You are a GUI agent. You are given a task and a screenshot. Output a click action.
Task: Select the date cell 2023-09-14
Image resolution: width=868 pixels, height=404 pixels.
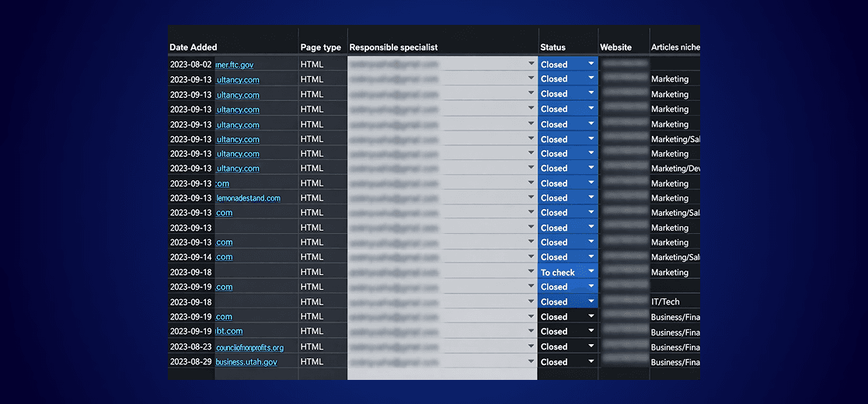[190, 257]
